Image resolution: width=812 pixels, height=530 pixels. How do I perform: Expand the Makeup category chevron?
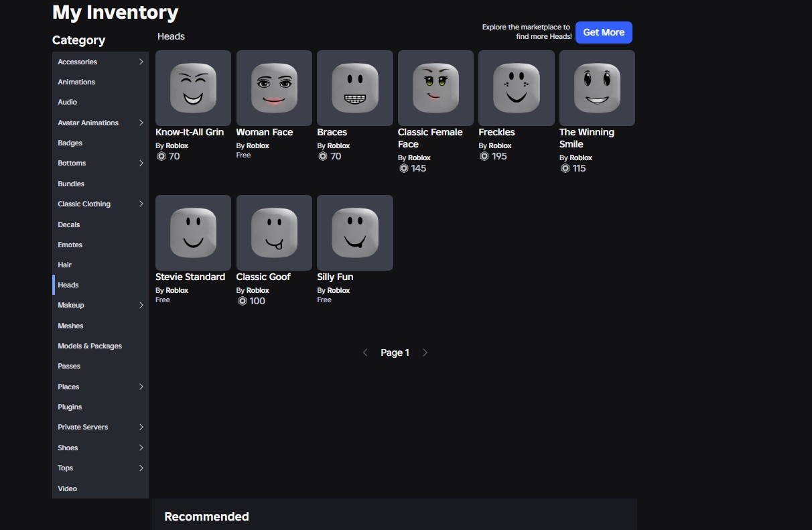(141, 305)
